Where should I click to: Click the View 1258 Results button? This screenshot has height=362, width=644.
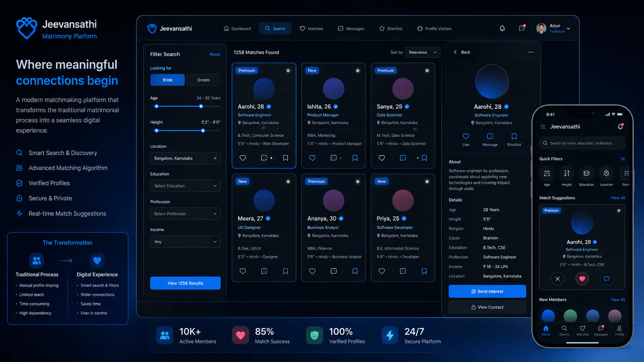(185, 283)
